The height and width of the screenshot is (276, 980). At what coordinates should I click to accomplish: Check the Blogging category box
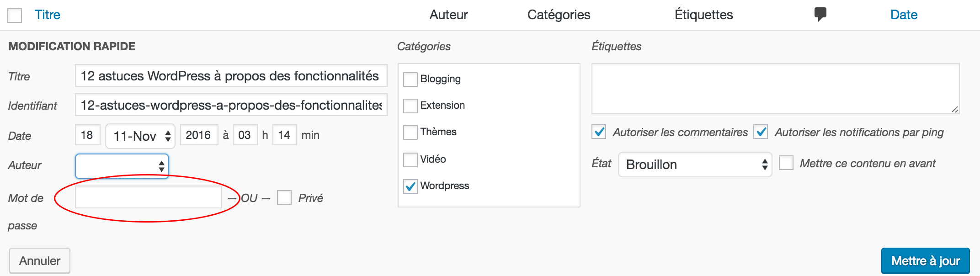[x=410, y=79]
